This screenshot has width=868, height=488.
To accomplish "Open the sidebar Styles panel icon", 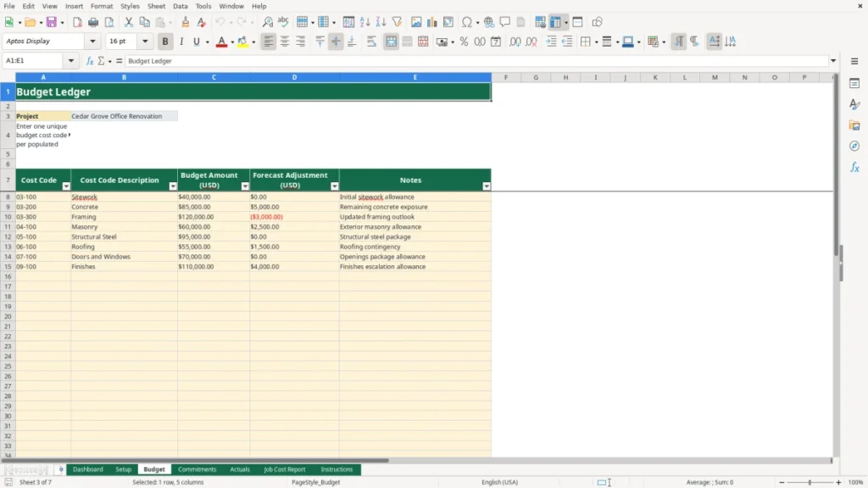I will [854, 104].
